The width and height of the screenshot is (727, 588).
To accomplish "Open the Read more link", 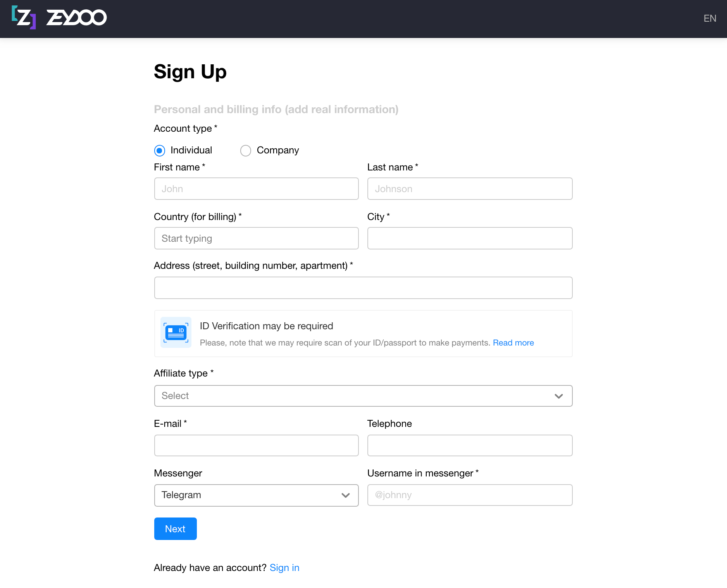I will coord(513,343).
